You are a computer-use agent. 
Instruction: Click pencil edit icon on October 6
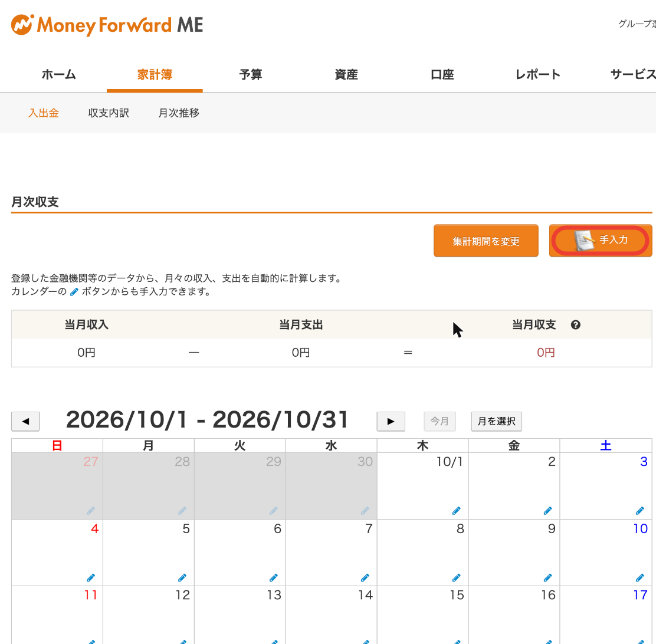click(274, 578)
